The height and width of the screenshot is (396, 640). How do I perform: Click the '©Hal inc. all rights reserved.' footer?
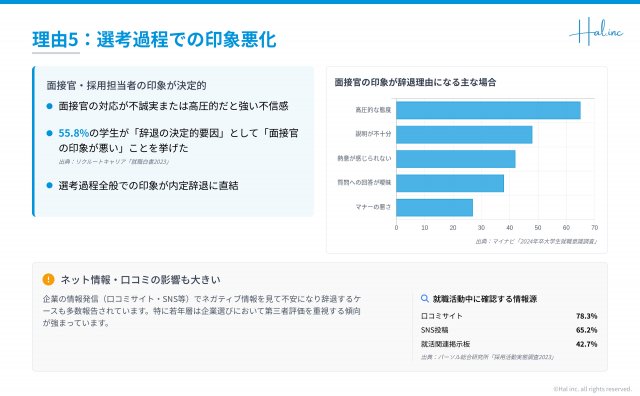click(592, 389)
